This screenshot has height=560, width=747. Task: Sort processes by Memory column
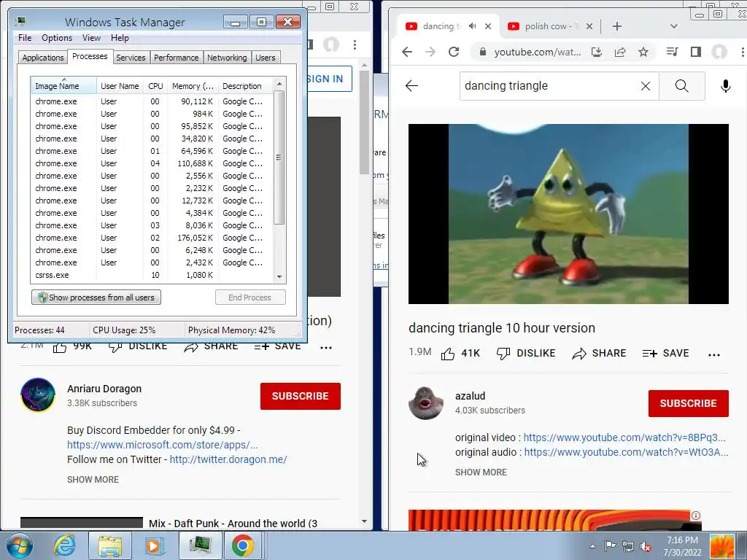193,86
